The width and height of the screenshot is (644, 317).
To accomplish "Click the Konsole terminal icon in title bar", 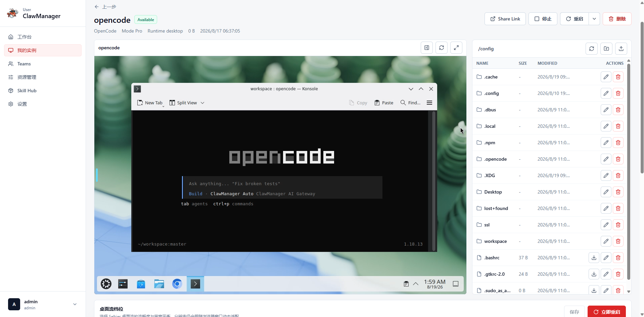I will click(137, 89).
